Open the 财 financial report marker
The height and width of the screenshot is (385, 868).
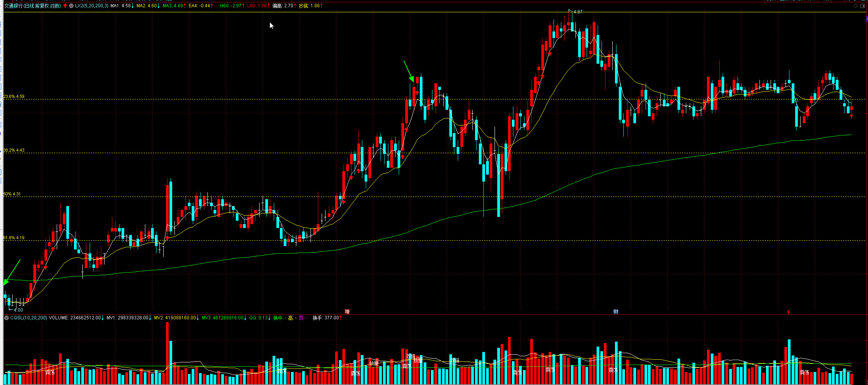pyautogui.click(x=616, y=312)
